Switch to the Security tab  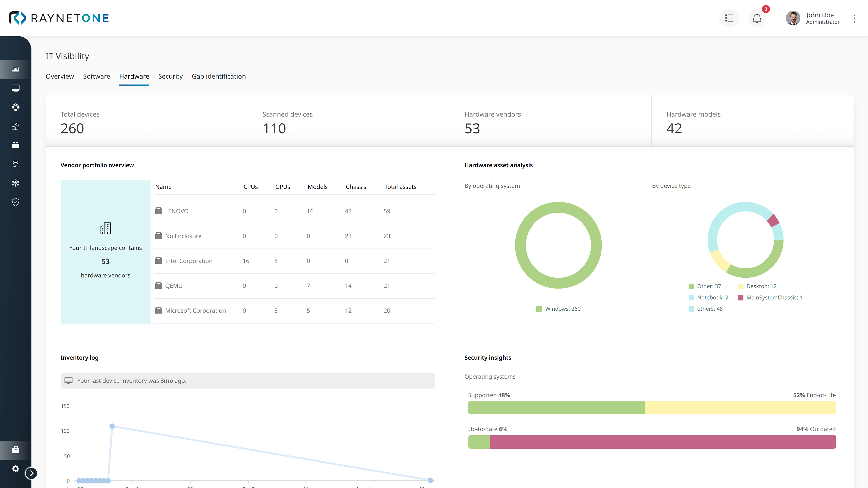tap(170, 76)
